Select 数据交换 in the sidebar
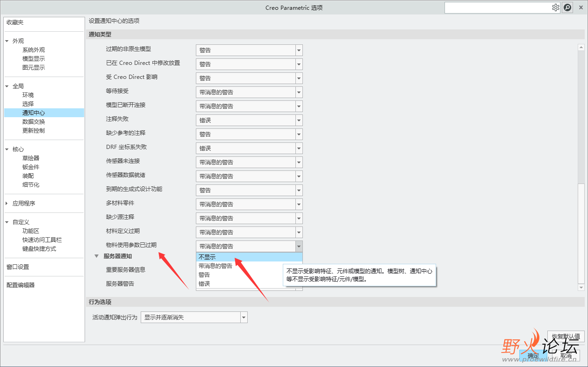The height and width of the screenshot is (367, 588). tap(34, 122)
